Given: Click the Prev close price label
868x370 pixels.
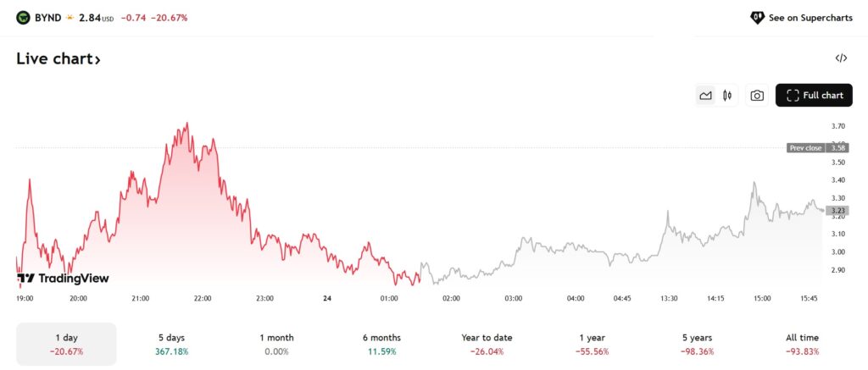Looking at the screenshot, I should coord(805,148).
